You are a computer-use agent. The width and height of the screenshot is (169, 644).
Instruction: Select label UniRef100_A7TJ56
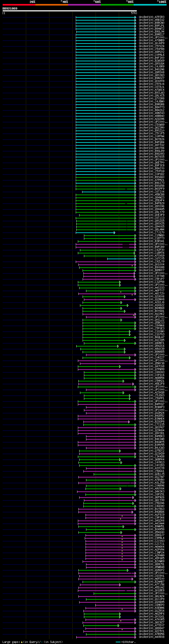[152, 585]
